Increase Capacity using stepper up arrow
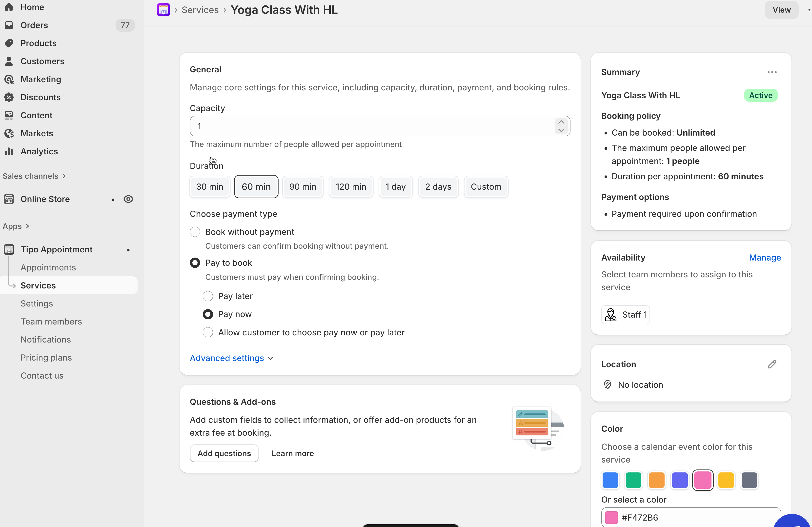The width and height of the screenshot is (812, 527). [x=561, y=122]
